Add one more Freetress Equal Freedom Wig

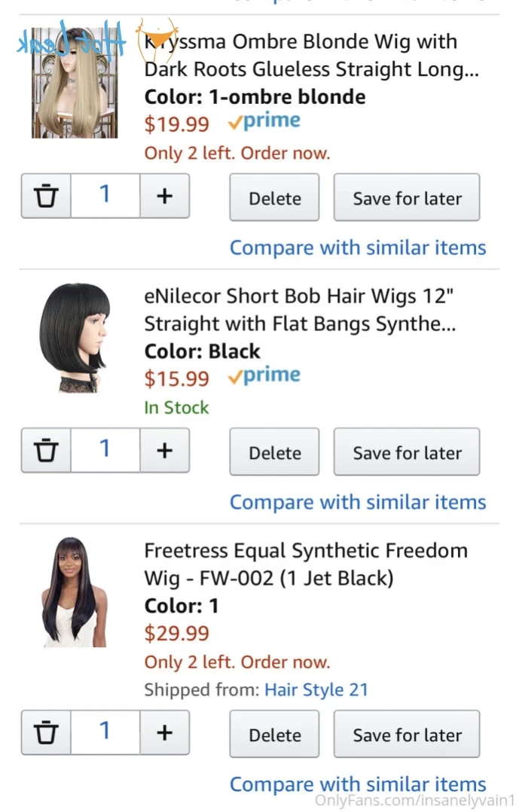tap(164, 732)
